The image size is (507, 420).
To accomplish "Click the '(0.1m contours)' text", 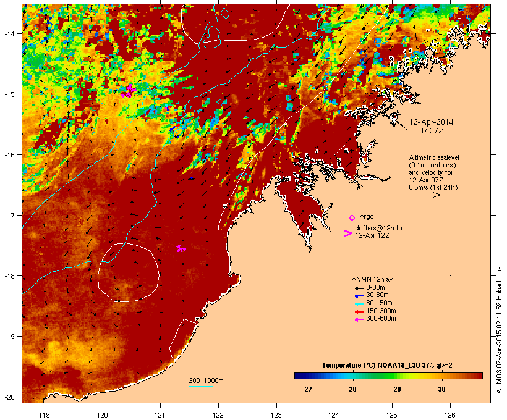I will [432, 165].
